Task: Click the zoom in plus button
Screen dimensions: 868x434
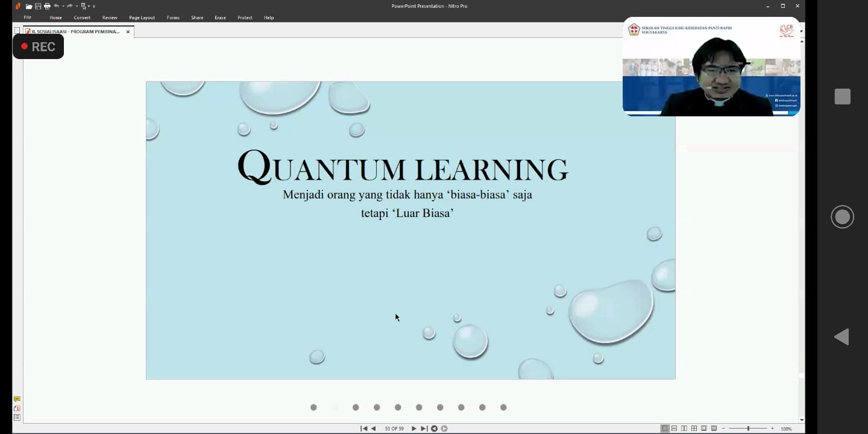Action: point(772,429)
